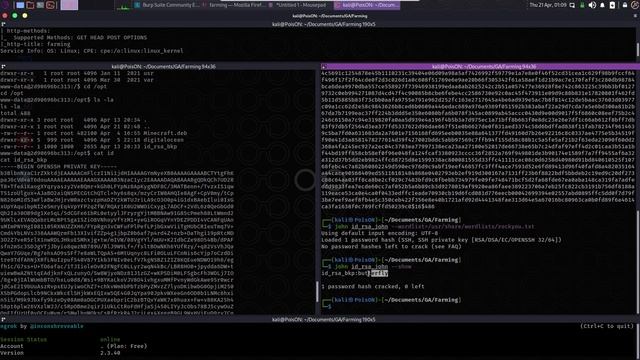The height and width of the screenshot is (360, 640).
Task: Open the CPU graph monitor in panel
Action: pyautogui.click(x=123, y=6)
